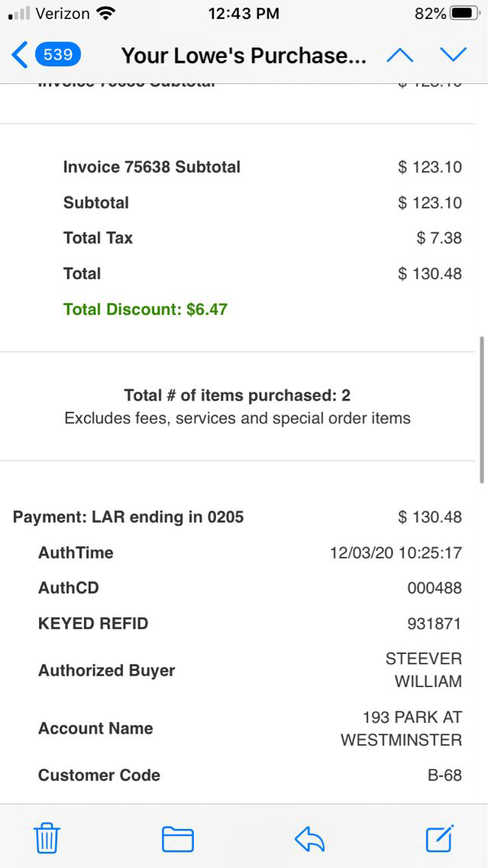Tap the battery indicator in the status bar

[466, 14]
